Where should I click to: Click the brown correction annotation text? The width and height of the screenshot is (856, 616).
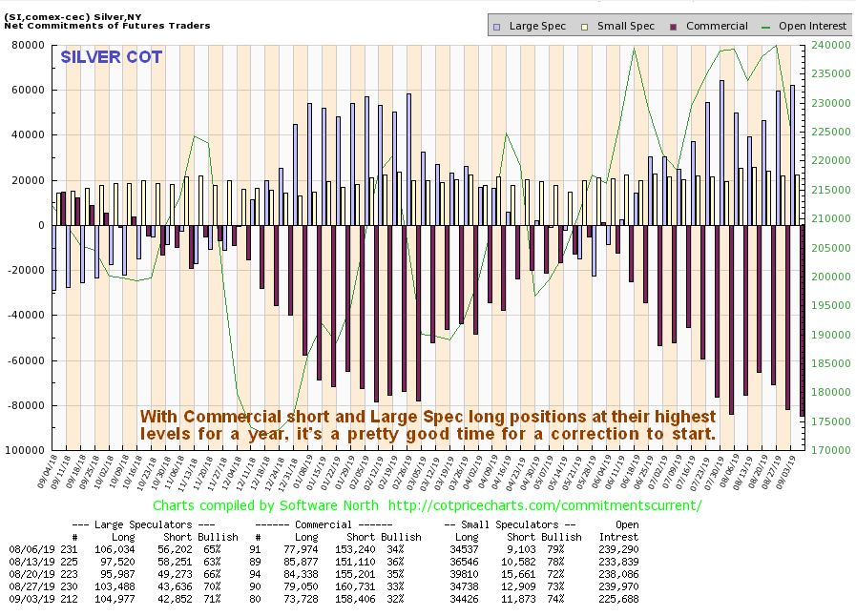428,425
